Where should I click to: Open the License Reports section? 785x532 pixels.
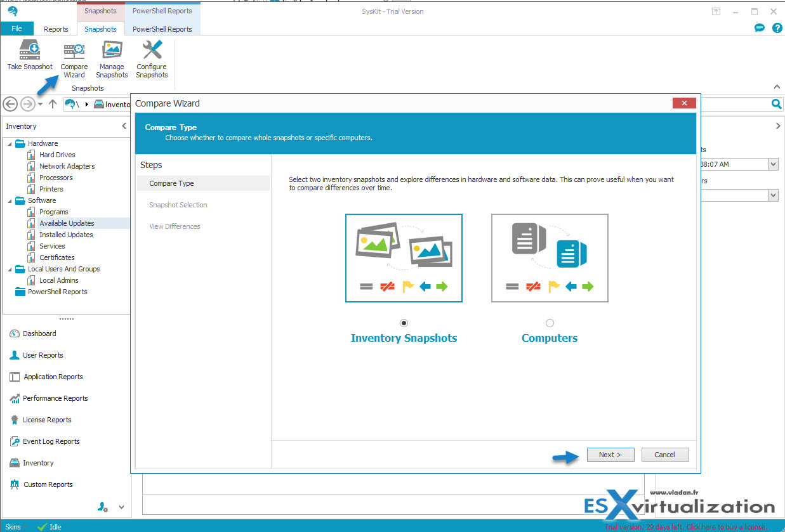click(x=47, y=420)
